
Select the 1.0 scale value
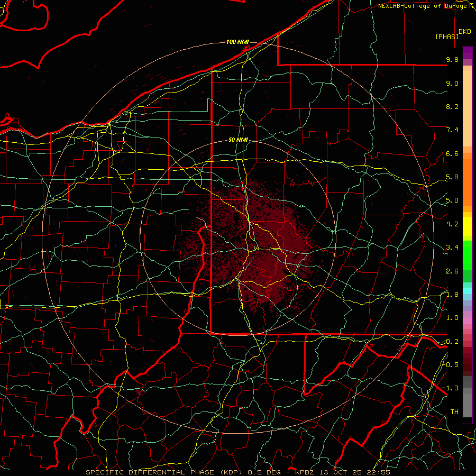click(452, 318)
